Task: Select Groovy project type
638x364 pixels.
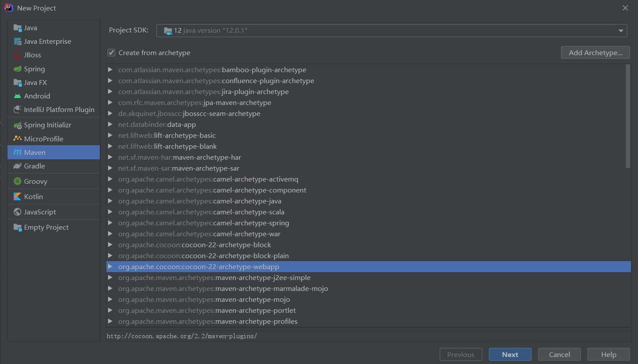Action: pyautogui.click(x=54, y=181)
